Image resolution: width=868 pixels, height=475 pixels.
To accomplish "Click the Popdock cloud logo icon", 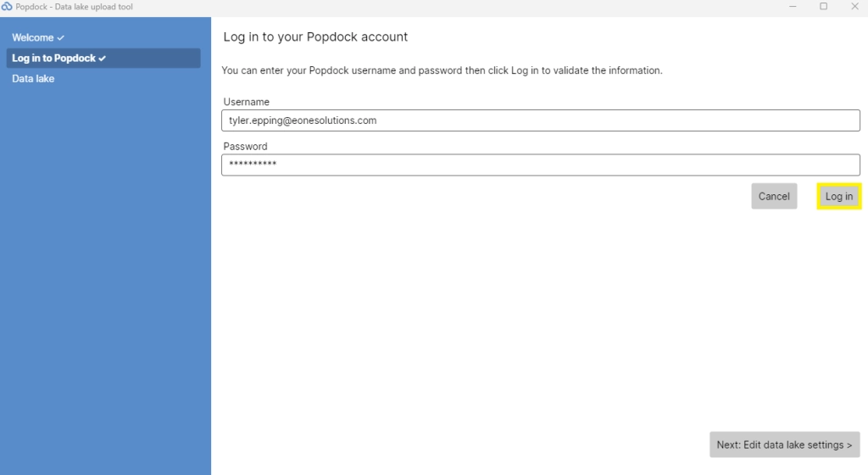I will 7,7.
